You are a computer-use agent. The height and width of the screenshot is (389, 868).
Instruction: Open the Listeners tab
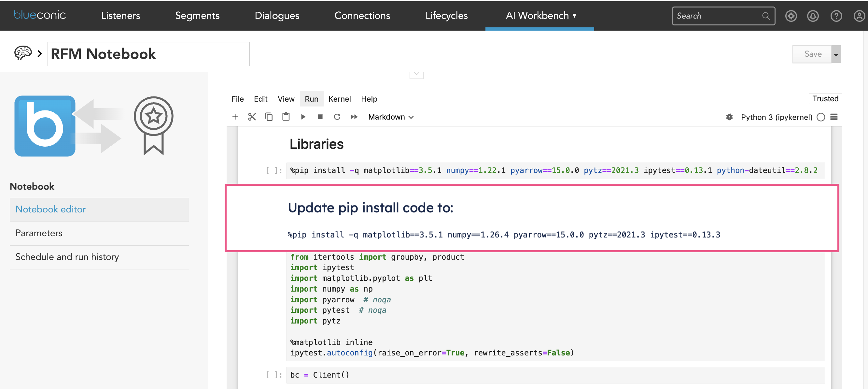tap(120, 16)
